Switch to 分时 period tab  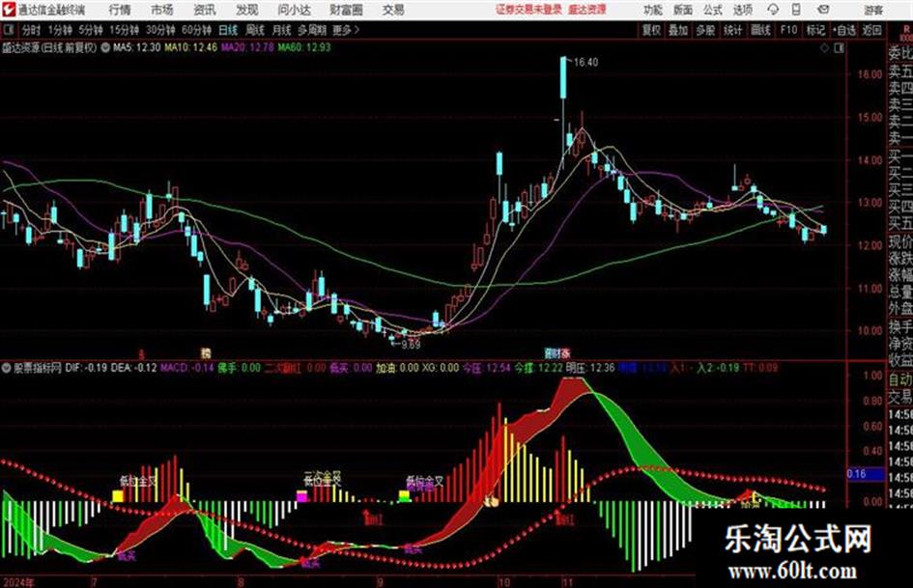click(32, 30)
